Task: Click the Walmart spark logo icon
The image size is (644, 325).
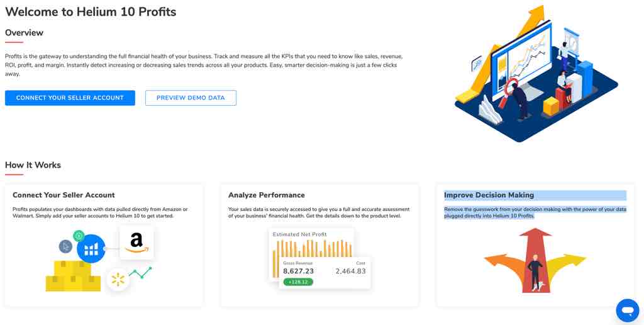Action: [118, 280]
